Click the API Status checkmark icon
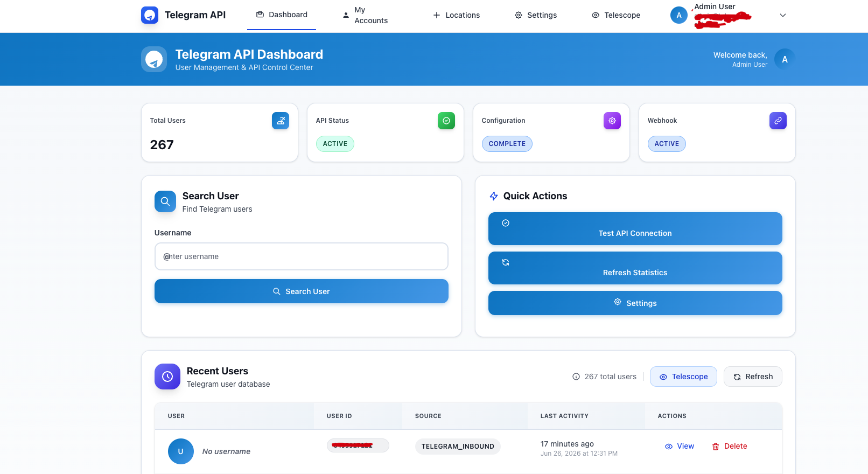Viewport: 868px width, 474px height. coord(446,121)
